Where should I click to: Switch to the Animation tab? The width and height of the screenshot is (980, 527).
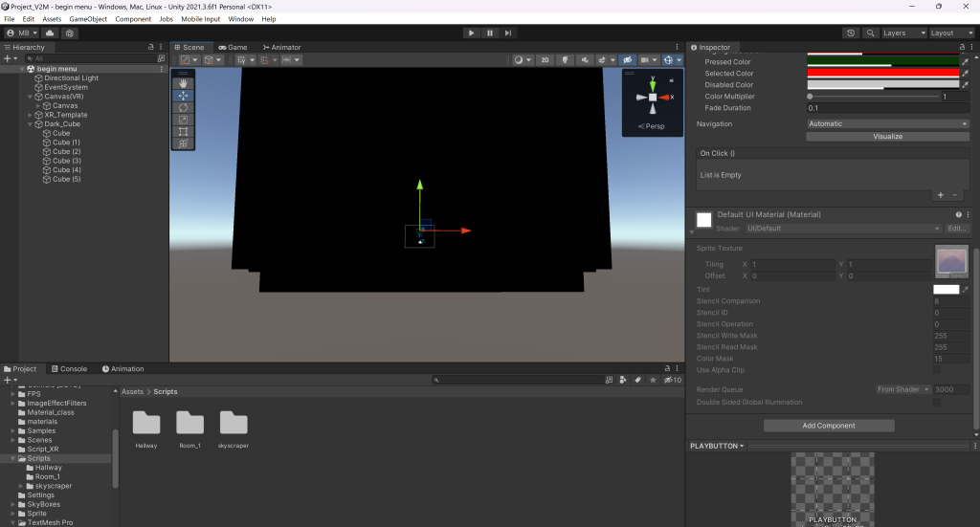coord(123,369)
